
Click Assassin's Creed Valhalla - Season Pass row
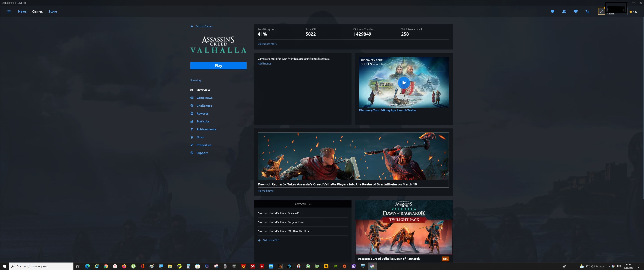[x=303, y=213]
